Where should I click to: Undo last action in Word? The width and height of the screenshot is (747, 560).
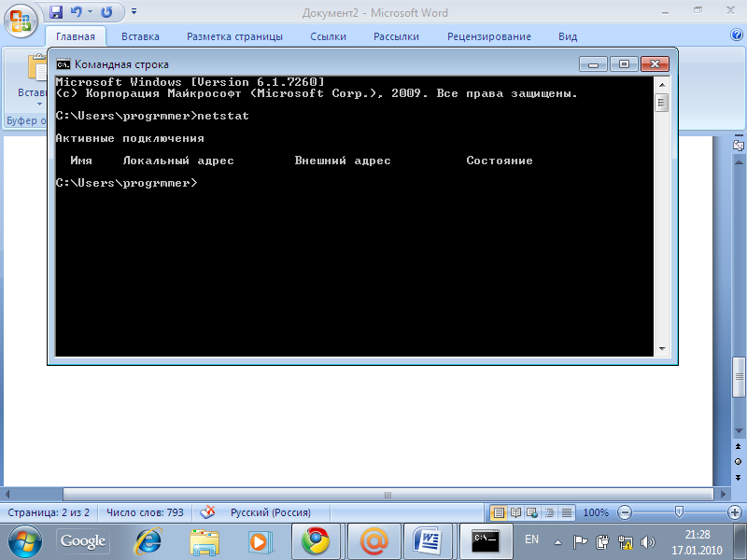click(x=76, y=12)
